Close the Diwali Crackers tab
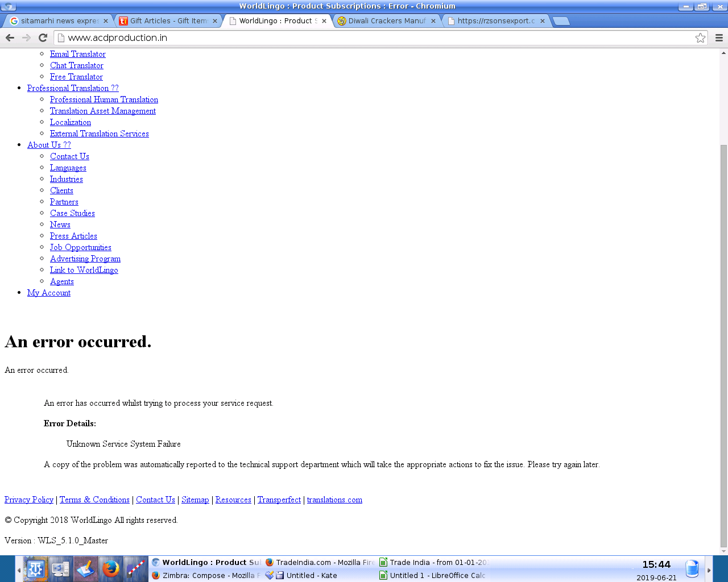 [x=433, y=21]
